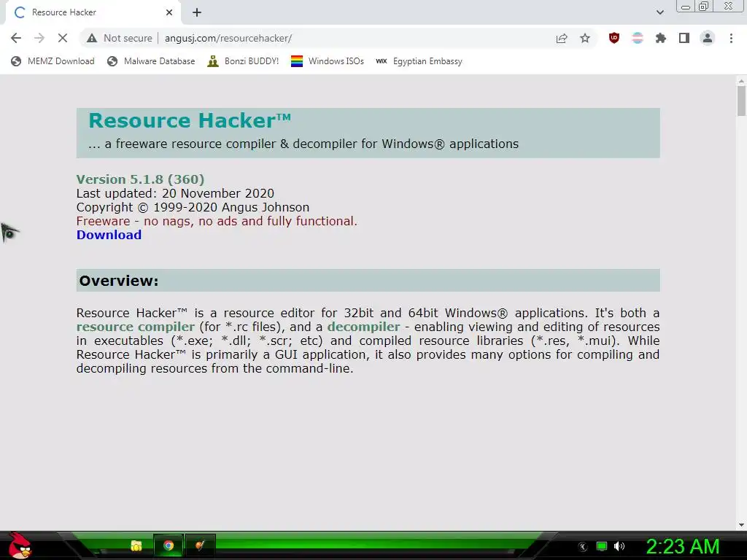Viewport: 747px width, 560px height.
Task: Click the forward navigation arrow
Action: point(39,38)
